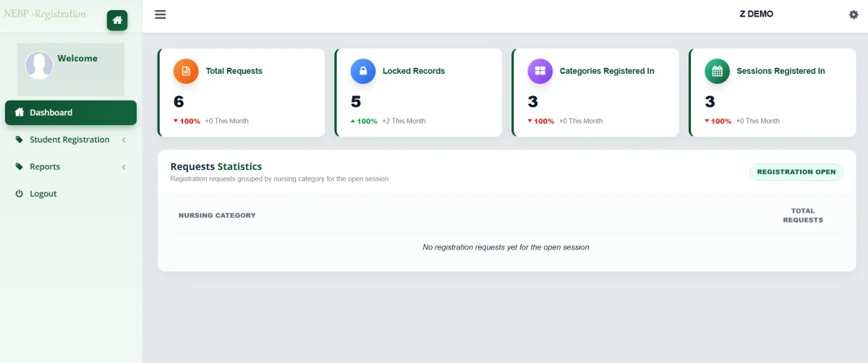Choose Logout from the sidebar
This screenshot has height=363, width=868.
coord(71,194)
